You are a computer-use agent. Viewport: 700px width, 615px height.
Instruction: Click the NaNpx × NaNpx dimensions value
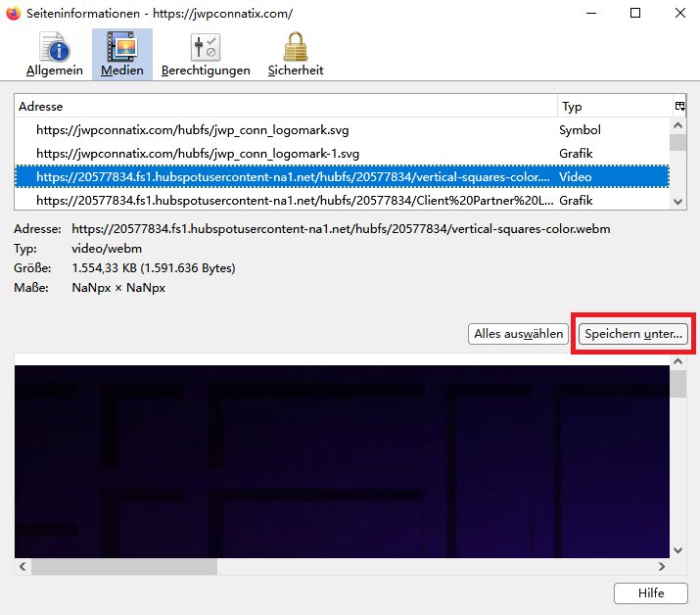point(118,288)
